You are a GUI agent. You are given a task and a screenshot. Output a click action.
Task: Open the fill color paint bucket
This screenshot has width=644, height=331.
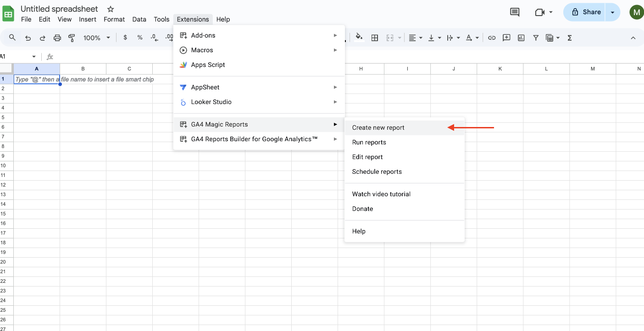pyautogui.click(x=360, y=38)
